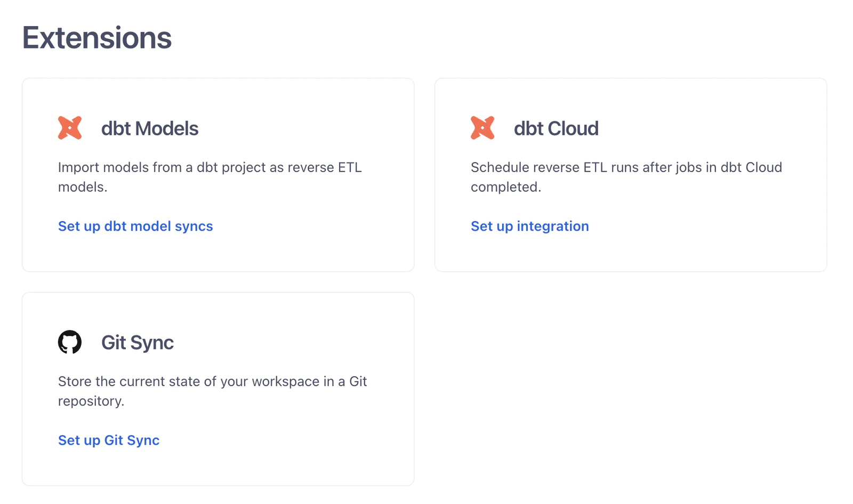Viewport: 853px width, 504px height.
Task: Select the dbt Models card title
Action: [150, 128]
